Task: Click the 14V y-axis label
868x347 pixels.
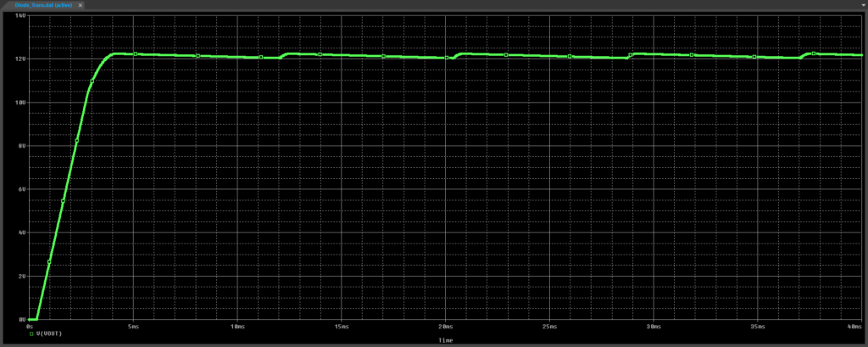Action: pyautogui.click(x=20, y=16)
